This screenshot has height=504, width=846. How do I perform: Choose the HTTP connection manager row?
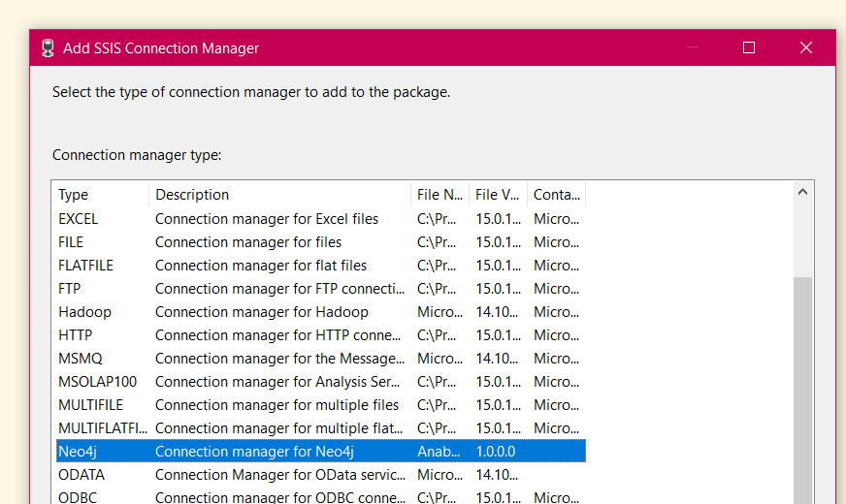tap(321, 334)
